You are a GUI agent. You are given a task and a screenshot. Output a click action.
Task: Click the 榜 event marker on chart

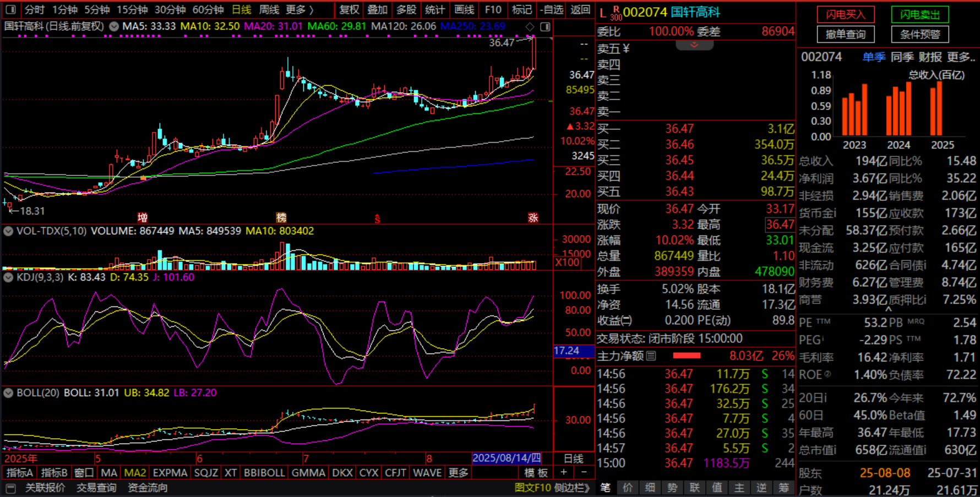[x=281, y=217]
